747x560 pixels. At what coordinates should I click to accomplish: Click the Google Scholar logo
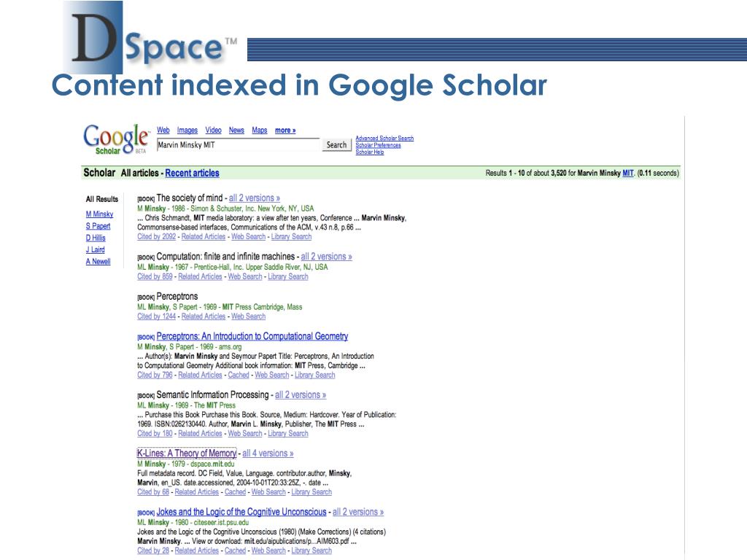(x=116, y=139)
